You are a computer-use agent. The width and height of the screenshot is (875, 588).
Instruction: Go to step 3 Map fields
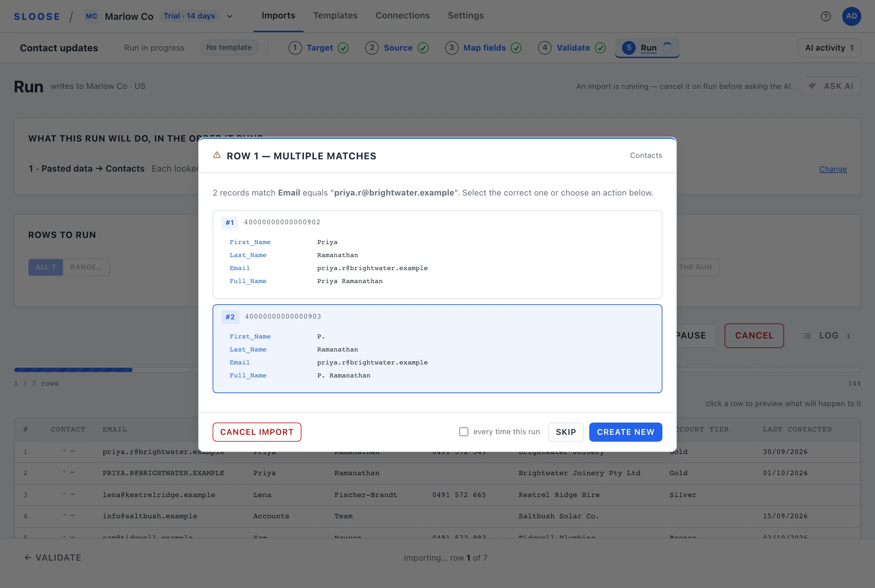tap(483, 48)
